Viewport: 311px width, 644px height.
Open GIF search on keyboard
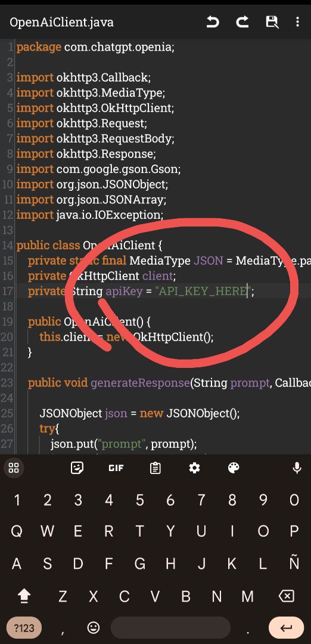(x=116, y=468)
